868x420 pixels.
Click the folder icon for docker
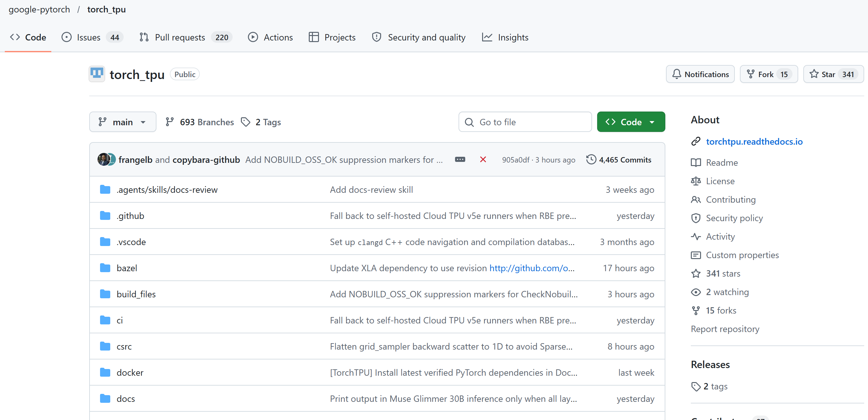tap(105, 373)
